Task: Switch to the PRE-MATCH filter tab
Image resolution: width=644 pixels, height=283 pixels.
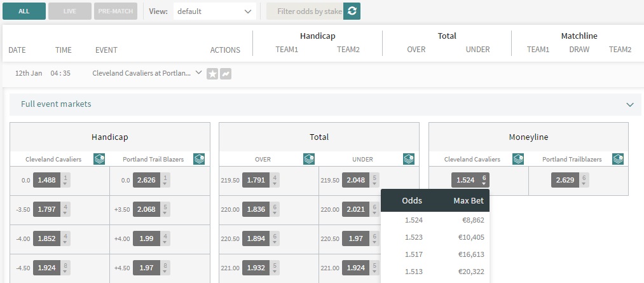Action: click(x=116, y=11)
